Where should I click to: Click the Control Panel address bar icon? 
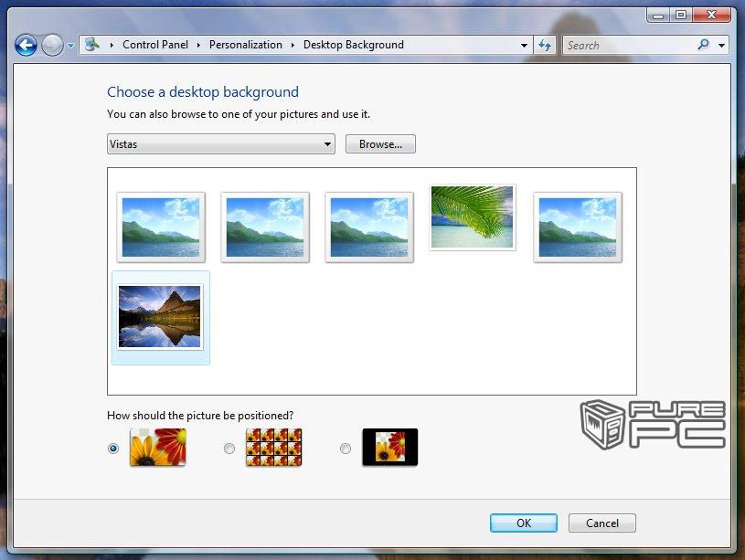(91, 45)
